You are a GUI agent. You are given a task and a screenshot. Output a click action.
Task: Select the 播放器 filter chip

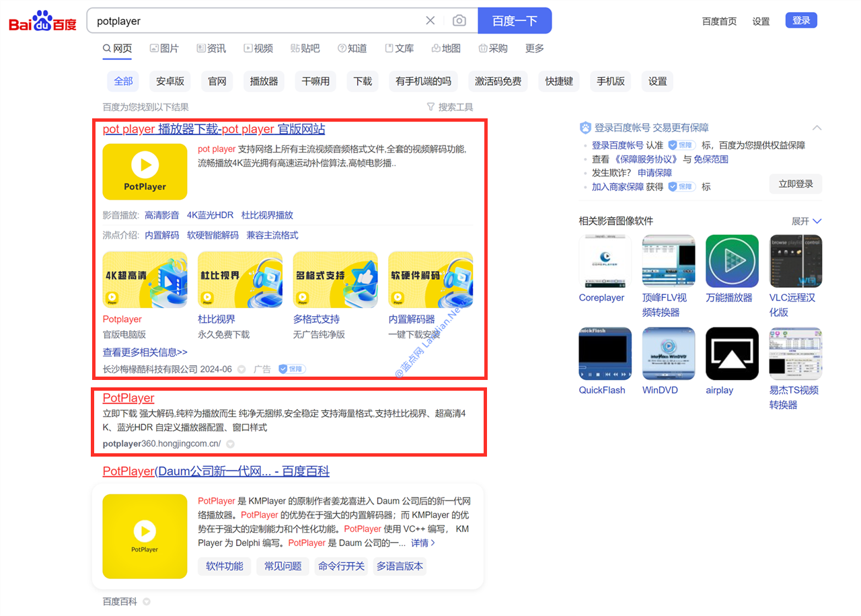[264, 81]
